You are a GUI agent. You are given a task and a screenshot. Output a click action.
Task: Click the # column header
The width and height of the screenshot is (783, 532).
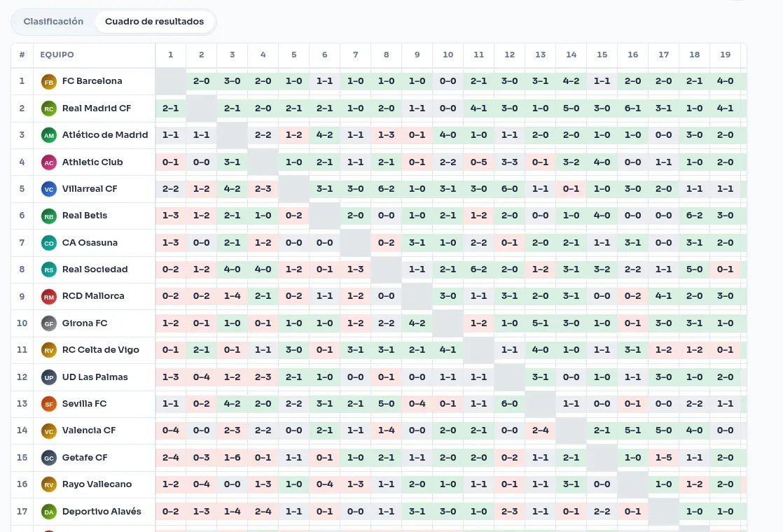coord(22,55)
